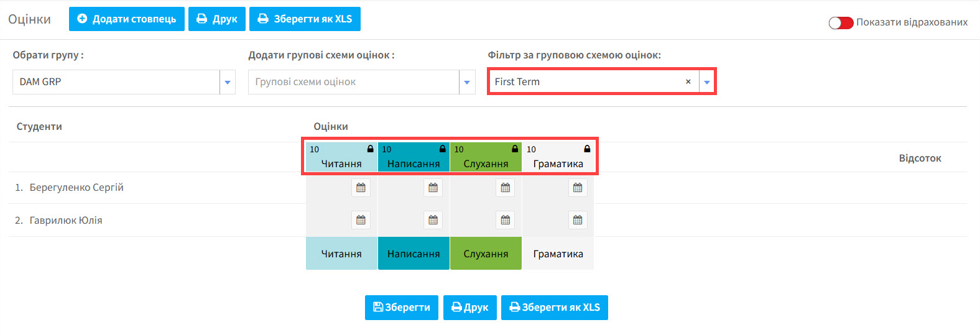
Task: Open calendar icon for Берегуленко Сергій under Написання
Action: coord(433,188)
